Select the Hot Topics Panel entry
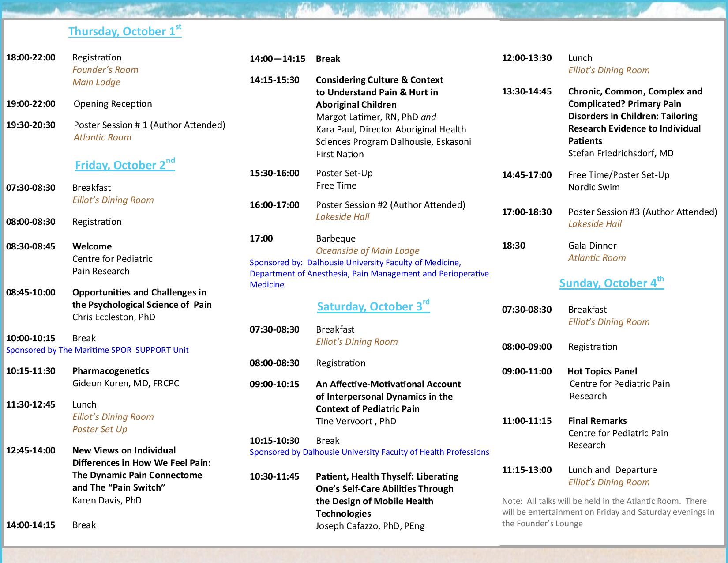The width and height of the screenshot is (728, 563). click(x=602, y=371)
